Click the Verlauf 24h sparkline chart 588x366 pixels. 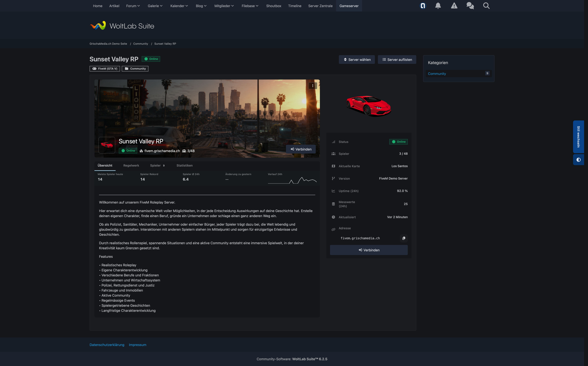(x=292, y=181)
